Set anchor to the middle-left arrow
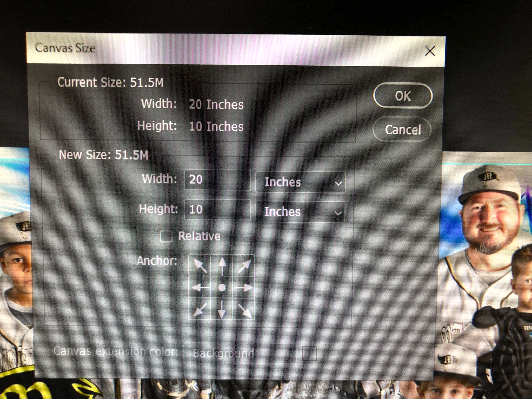532x399 pixels. point(200,288)
